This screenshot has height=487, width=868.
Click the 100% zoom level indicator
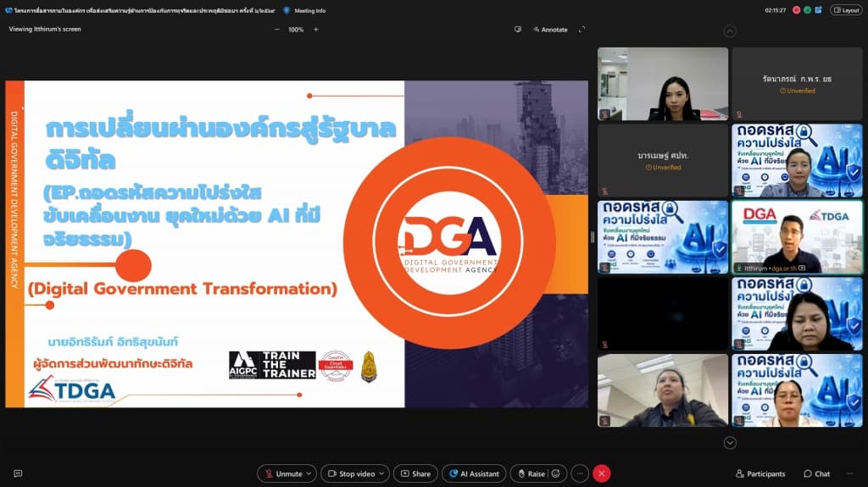tap(296, 30)
